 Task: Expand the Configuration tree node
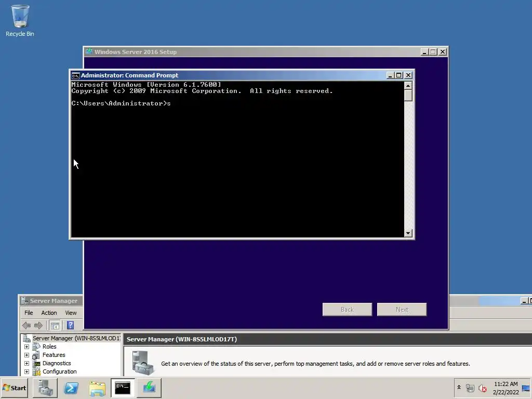(x=27, y=371)
